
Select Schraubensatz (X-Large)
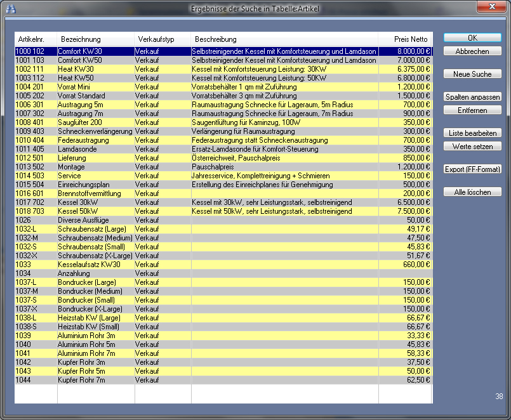tap(223, 256)
